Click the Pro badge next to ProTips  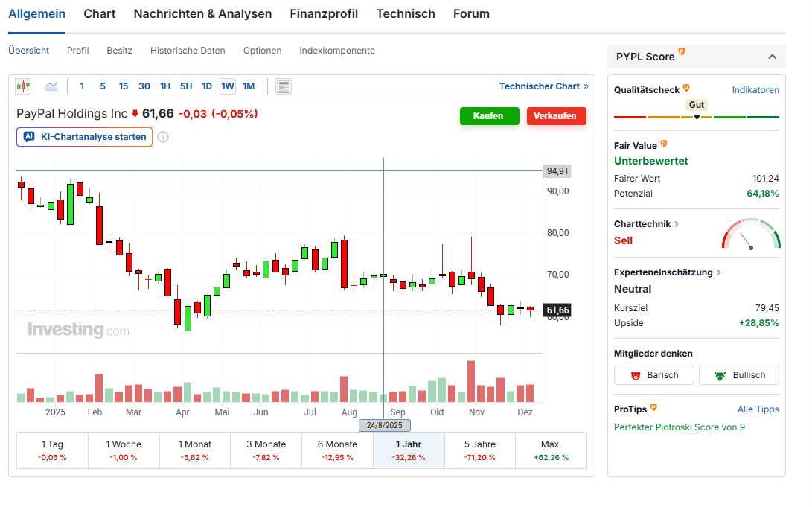click(x=653, y=407)
